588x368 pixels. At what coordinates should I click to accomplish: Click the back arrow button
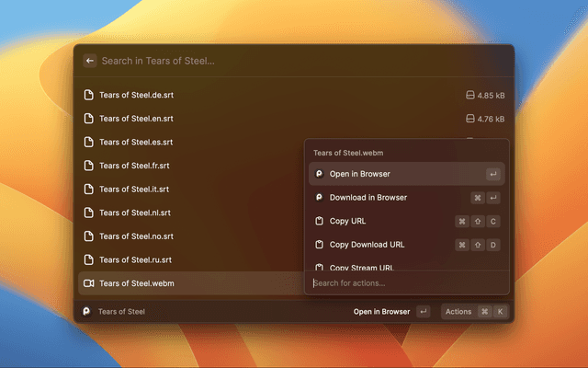click(90, 61)
